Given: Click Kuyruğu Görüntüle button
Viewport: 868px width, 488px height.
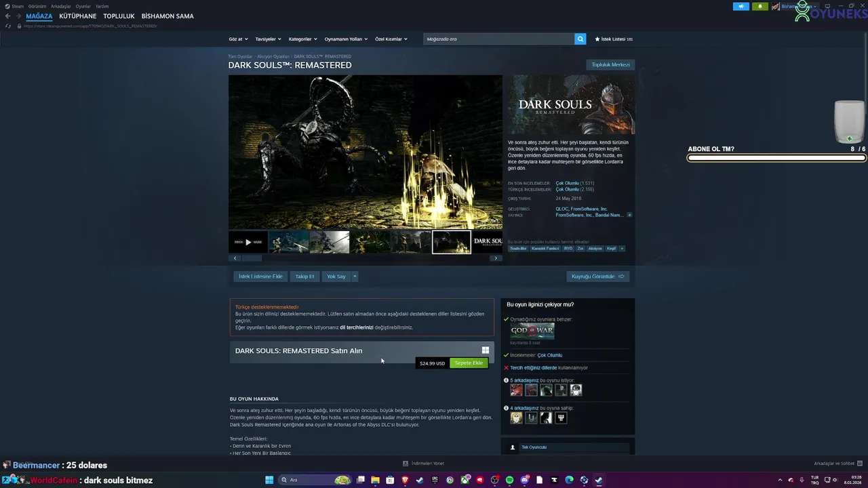Looking at the screenshot, I should [x=597, y=277].
